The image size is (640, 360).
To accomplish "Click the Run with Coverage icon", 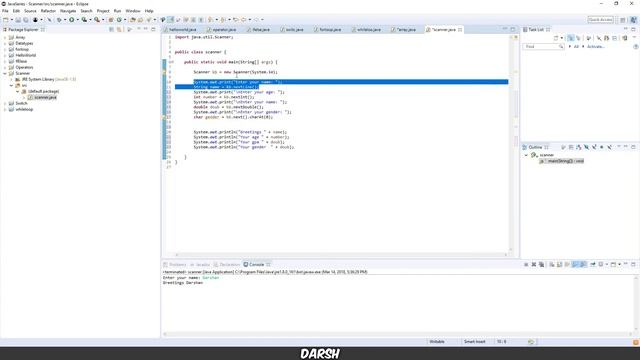I will point(84,20).
